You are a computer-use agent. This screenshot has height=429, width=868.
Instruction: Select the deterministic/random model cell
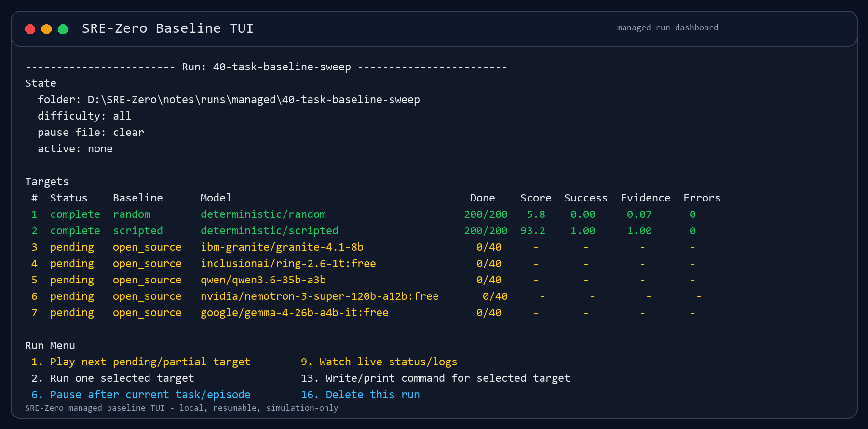263,214
